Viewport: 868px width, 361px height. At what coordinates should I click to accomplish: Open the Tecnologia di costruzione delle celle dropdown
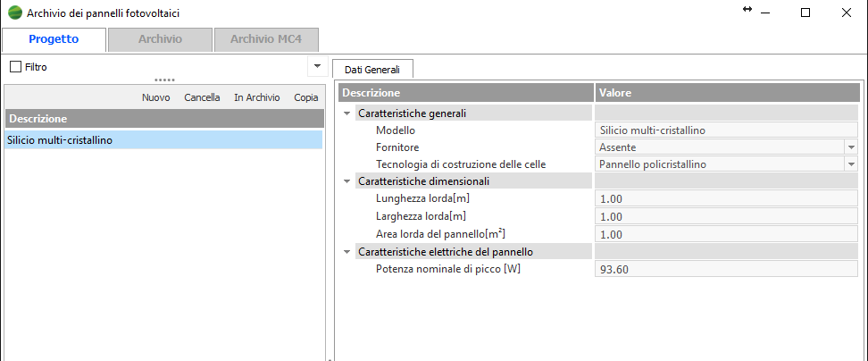(851, 164)
